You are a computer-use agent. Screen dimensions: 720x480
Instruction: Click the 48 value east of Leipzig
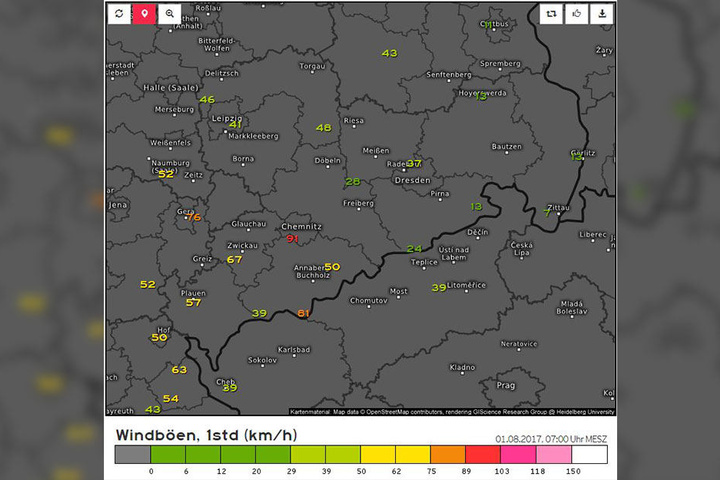[x=323, y=128]
